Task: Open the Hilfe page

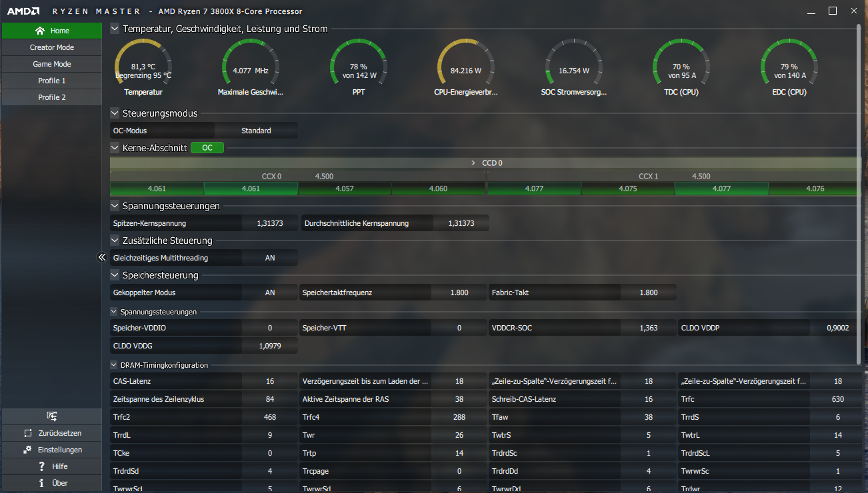Action: [51, 466]
